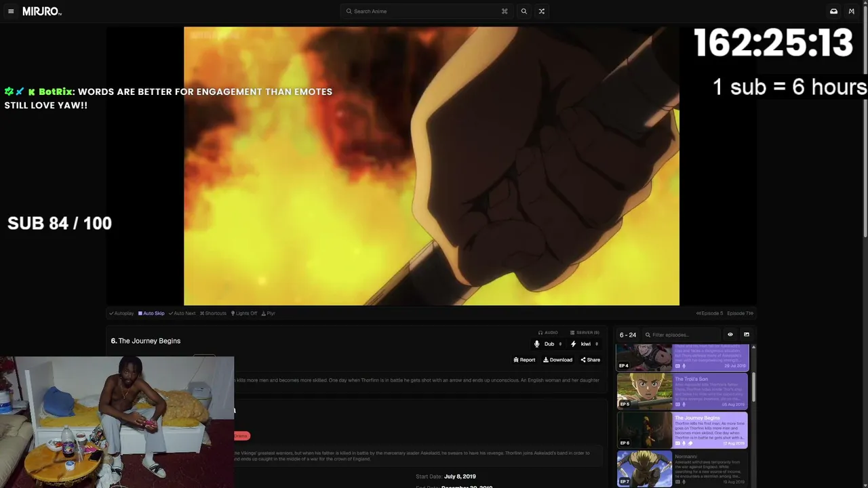The width and height of the screenshot is (868, 488).
Task: Disable Auto Skip option
Action: point(151,313)
